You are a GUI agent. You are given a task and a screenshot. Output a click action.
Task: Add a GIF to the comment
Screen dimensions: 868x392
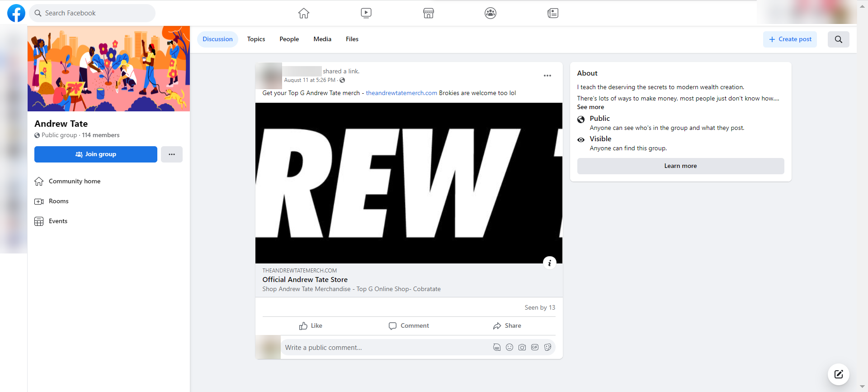(x=535, y=347)
